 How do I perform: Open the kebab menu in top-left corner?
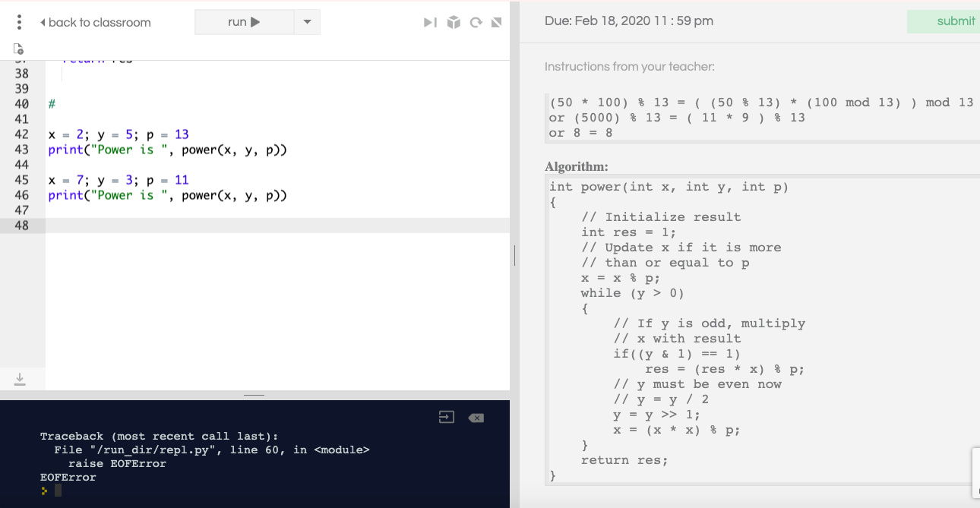tap(18, 21)
